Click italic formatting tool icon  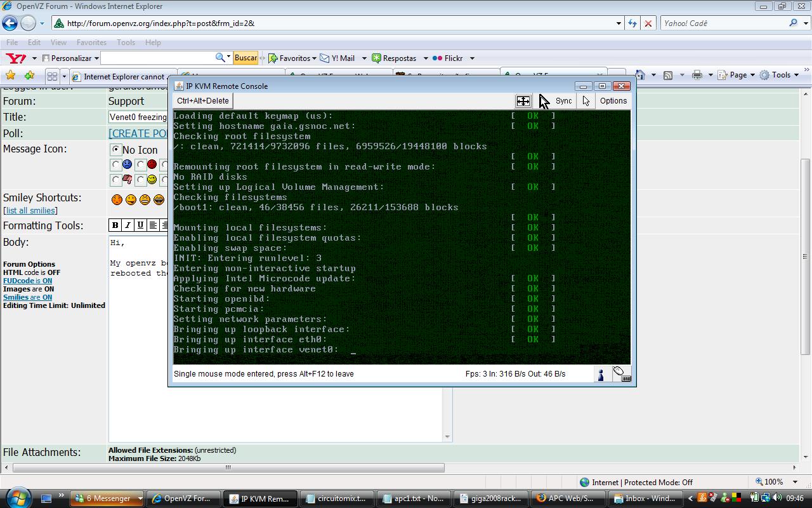click(128, 225)
